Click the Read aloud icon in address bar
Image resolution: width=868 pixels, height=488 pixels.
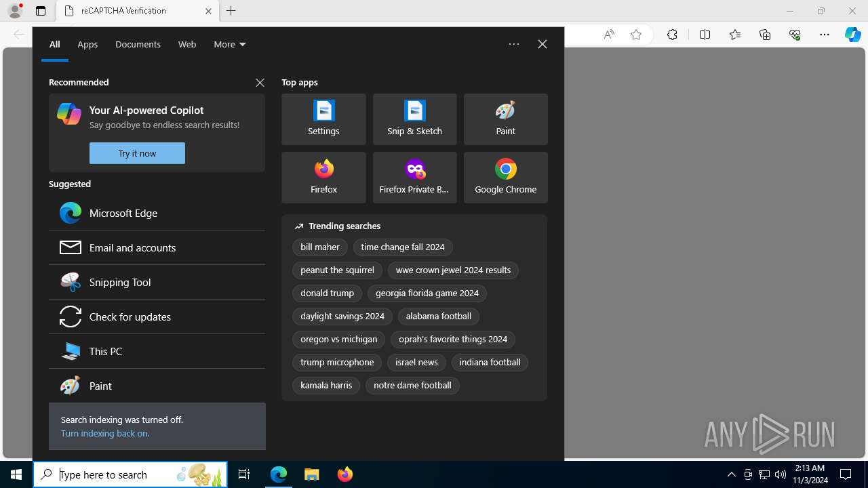pos(609,35)
